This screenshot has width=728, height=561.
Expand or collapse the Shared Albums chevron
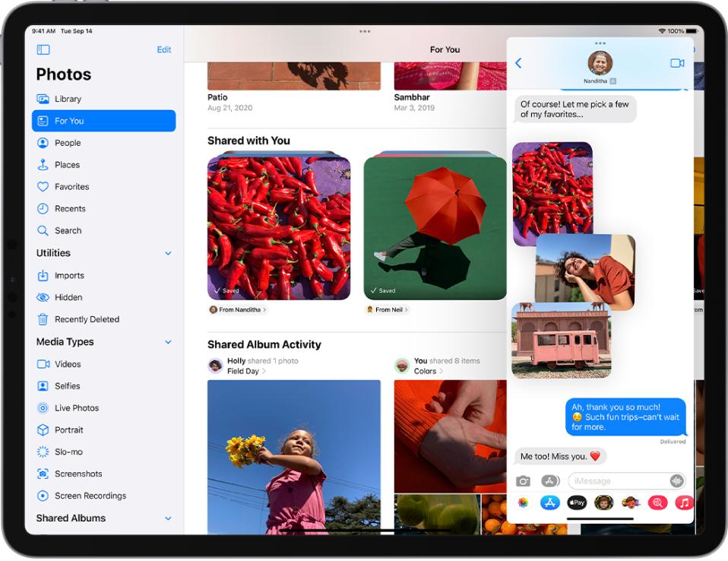[168, 518]
